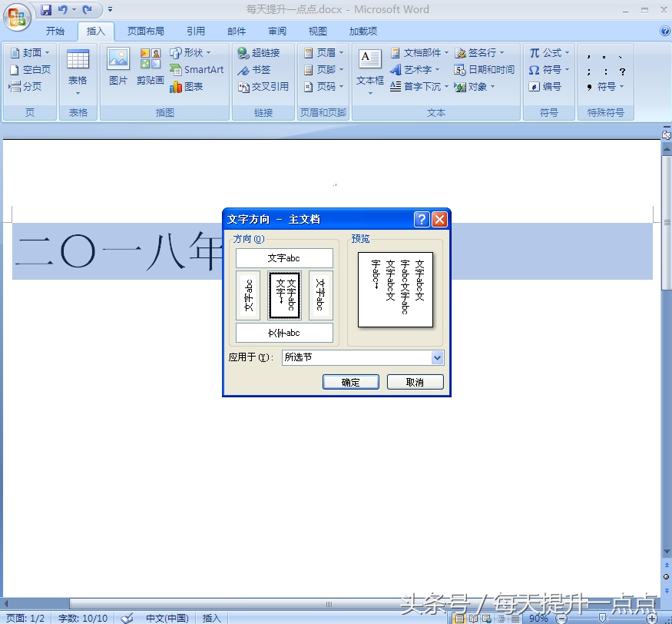Select bottom rotated Chinese text direction
672x624 pixels.
pyautogui.click(x=284, y=333)
